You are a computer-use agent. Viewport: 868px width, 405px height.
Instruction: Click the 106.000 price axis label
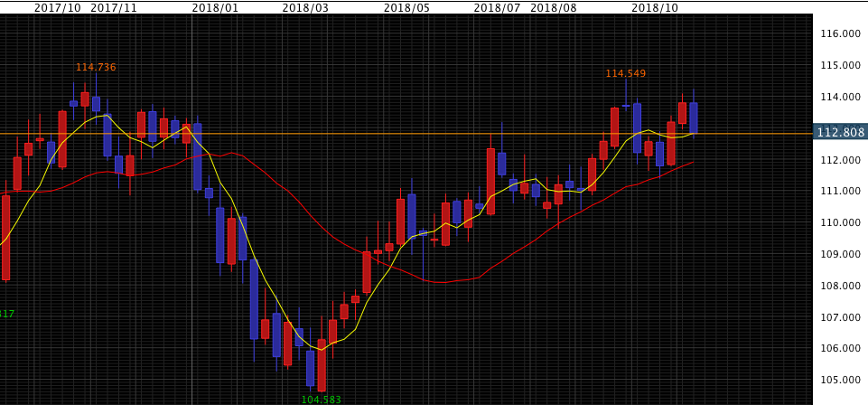pos(840,348)
